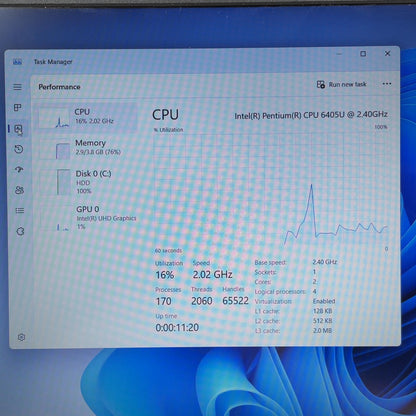Open Task Manager settings gear
Image resolution: width=416 pixels, height=416 pixels.
click(21, 337)
